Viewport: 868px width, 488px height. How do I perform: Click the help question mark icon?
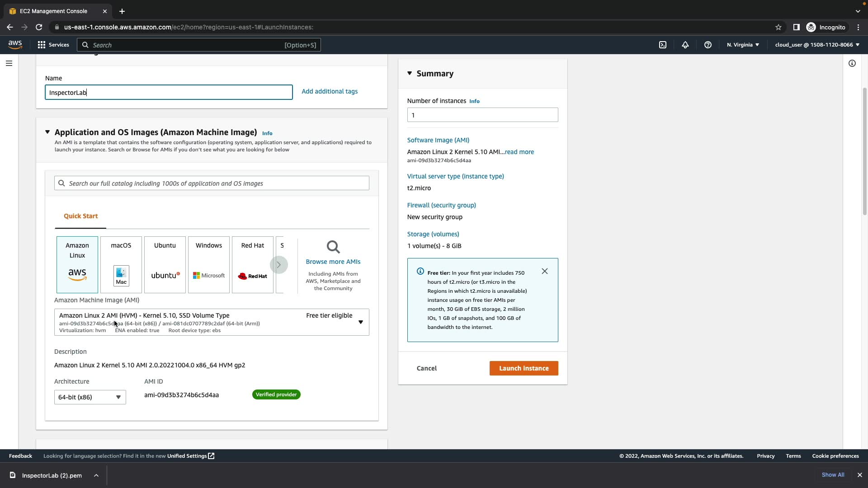(708, 45)
